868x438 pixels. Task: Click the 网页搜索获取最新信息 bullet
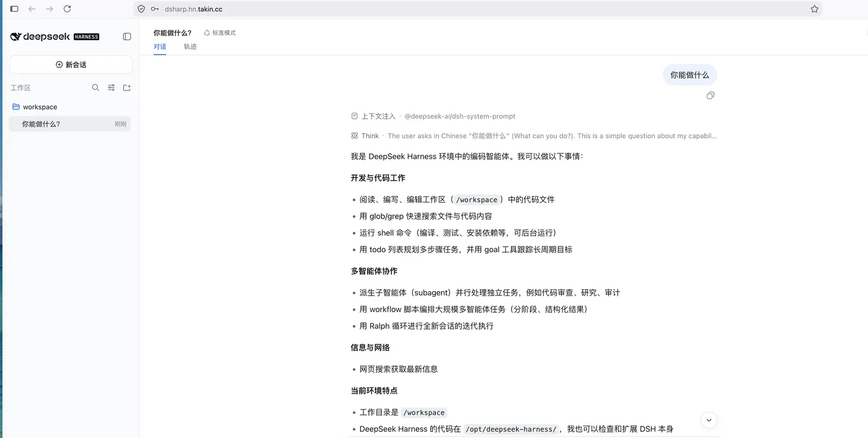399,369
